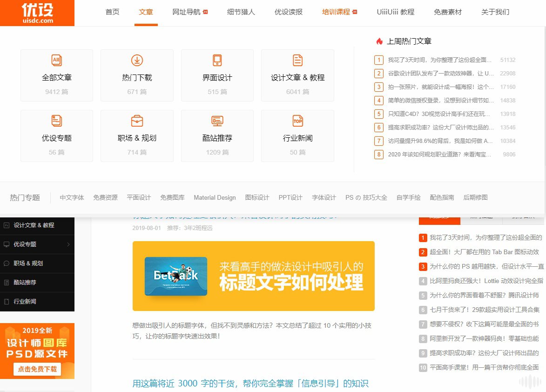Click the badge icon next to 网址导航
546x392 pixels.
(x=205, y=12)
